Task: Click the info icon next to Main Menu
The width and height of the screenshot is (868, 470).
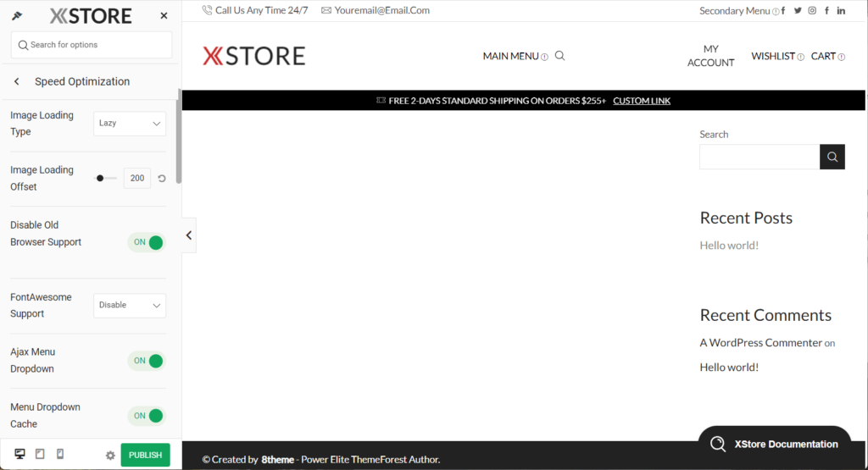Action: (544, 57)
